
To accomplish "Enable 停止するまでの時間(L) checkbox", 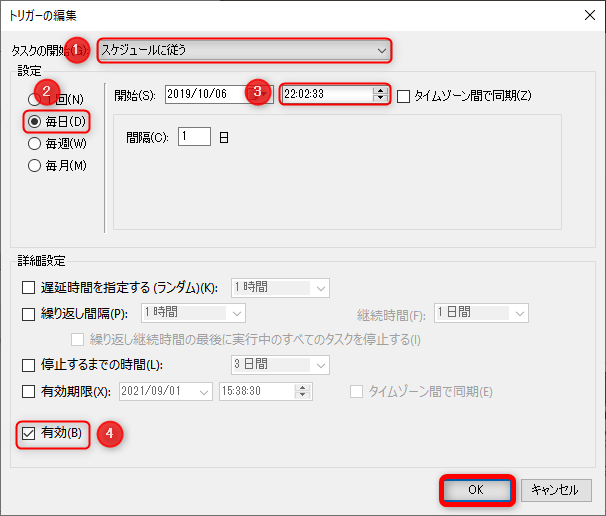I will point(28,365).
